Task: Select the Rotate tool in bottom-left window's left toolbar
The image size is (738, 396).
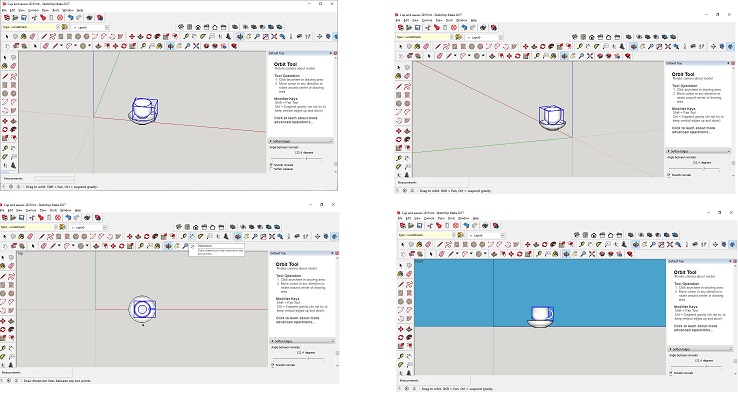Action: coord(2,329)
